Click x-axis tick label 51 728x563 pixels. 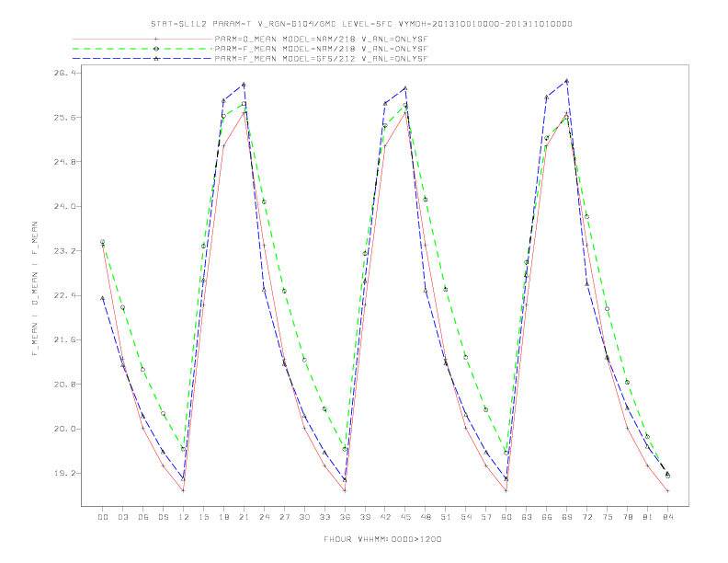(446, 517)
